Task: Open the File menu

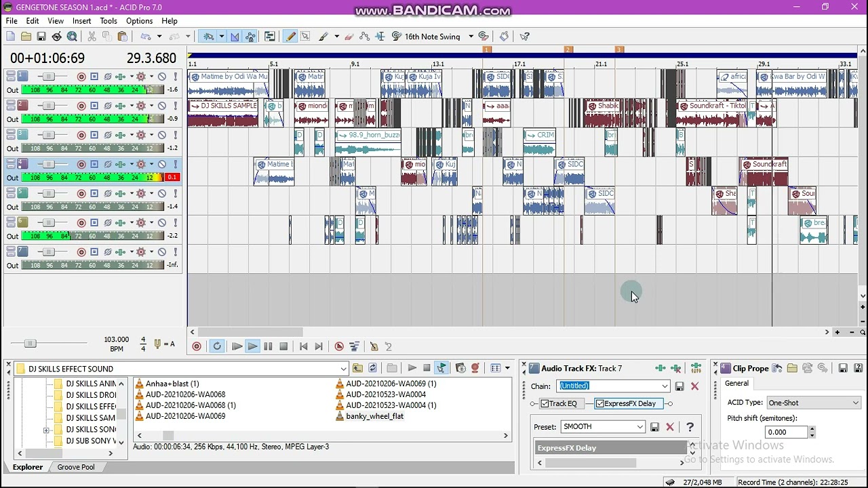Action: [x=12, y=21]
